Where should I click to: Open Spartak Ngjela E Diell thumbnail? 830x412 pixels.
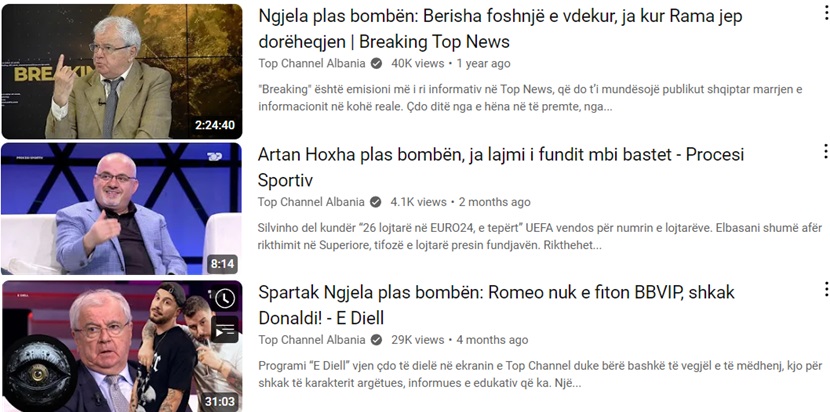point(122,346)
